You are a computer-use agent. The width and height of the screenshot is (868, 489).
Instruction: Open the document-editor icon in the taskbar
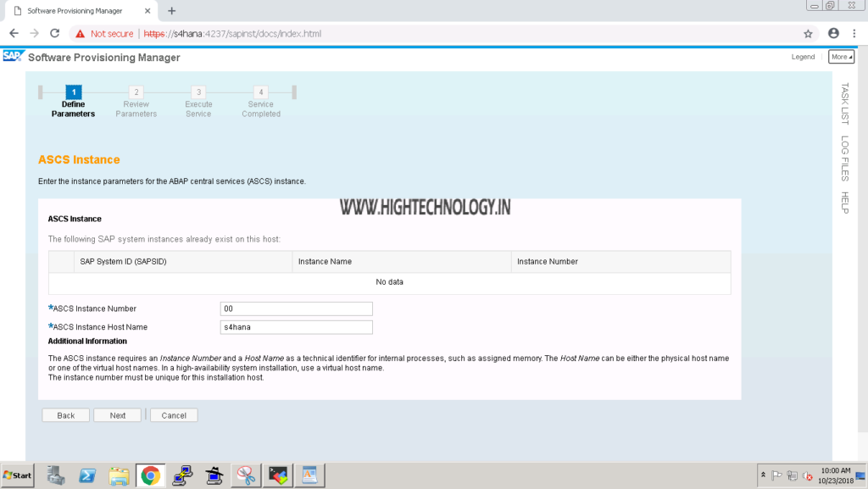[309, 475]
